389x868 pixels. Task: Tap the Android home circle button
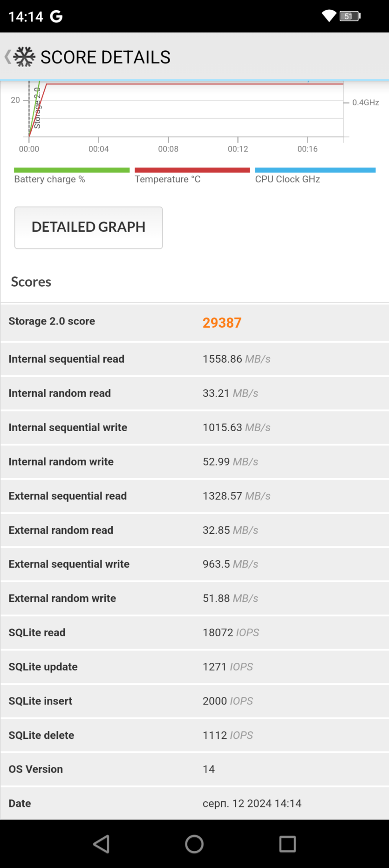194,844
